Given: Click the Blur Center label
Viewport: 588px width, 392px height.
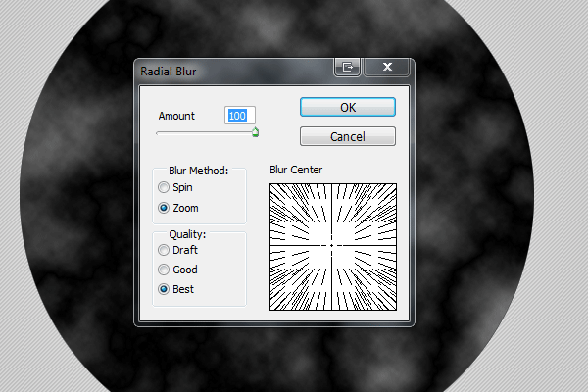Looking at the screenshot, I should (296, 170).
